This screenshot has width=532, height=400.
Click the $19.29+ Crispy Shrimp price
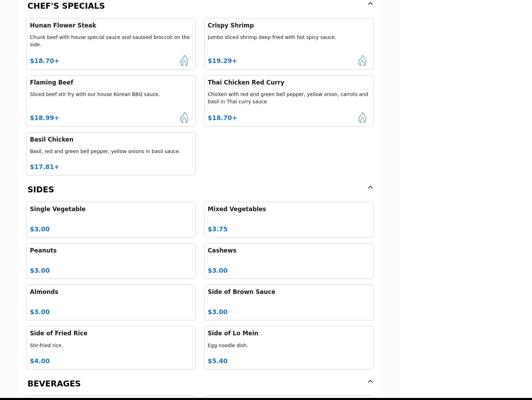[222, 61]
